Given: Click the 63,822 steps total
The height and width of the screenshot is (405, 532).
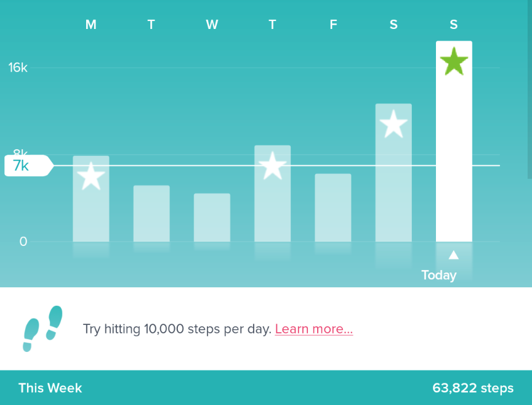Looking at the screenshot, I should click(473, 388).
